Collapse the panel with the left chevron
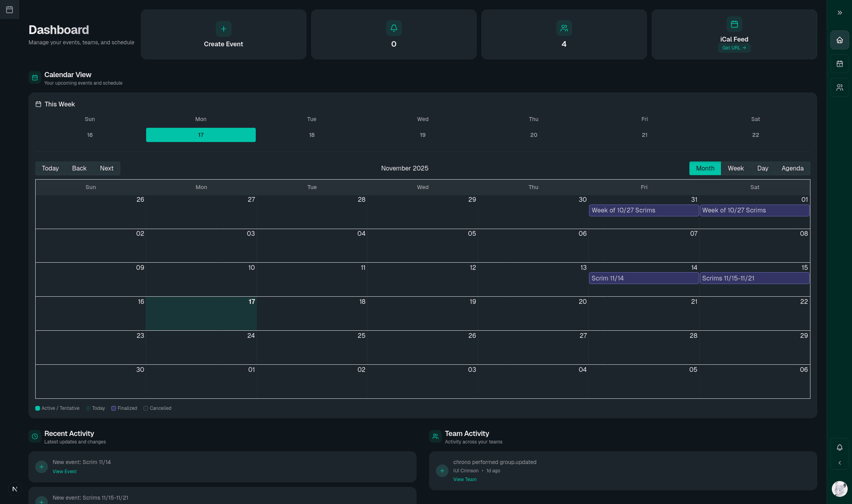 coord(839,463)
